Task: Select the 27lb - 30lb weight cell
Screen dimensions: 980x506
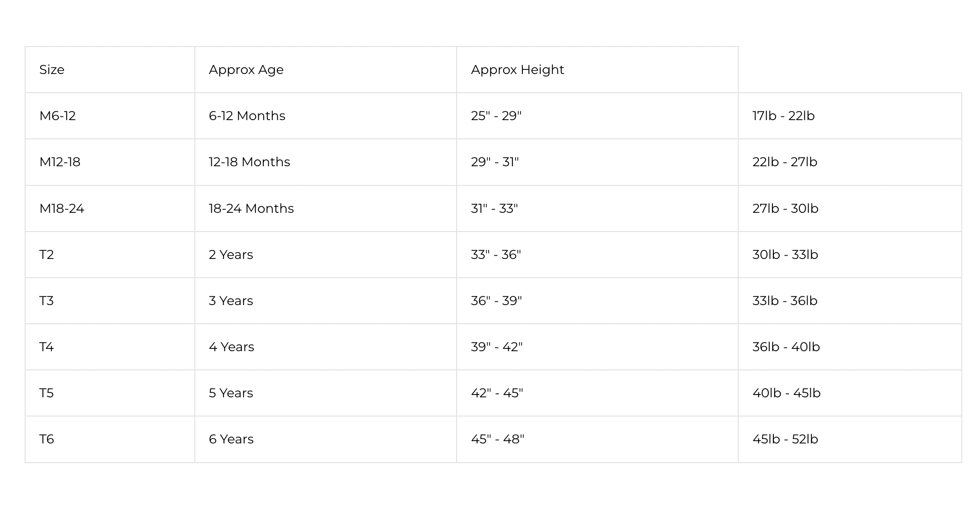Action: [x=785, y=209]
